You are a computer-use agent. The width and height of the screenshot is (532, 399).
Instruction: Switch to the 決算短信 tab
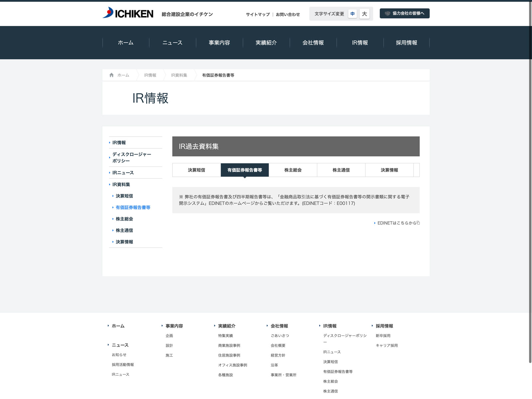197,170
